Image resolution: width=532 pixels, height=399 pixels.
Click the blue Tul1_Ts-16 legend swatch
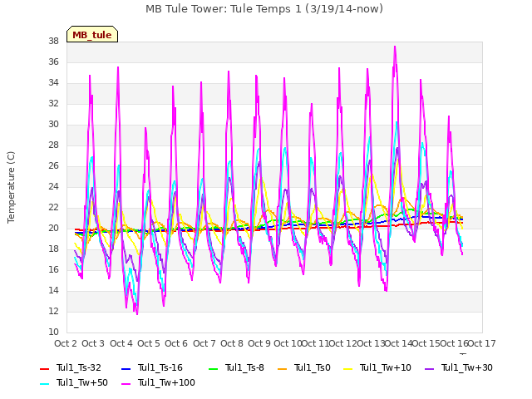pyautogui.click(x=126, y=368)
